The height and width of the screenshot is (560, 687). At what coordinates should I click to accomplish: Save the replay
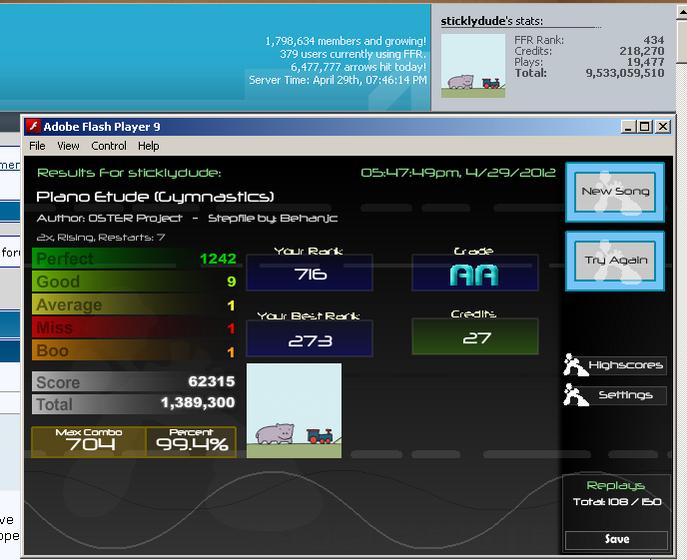point(616,539)
